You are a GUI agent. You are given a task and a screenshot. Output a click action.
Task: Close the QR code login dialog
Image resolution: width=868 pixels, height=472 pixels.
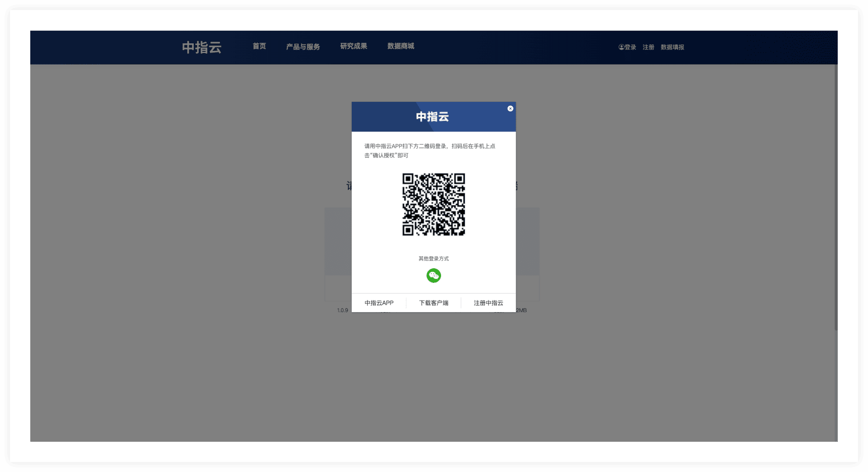[x=510, y=108]
